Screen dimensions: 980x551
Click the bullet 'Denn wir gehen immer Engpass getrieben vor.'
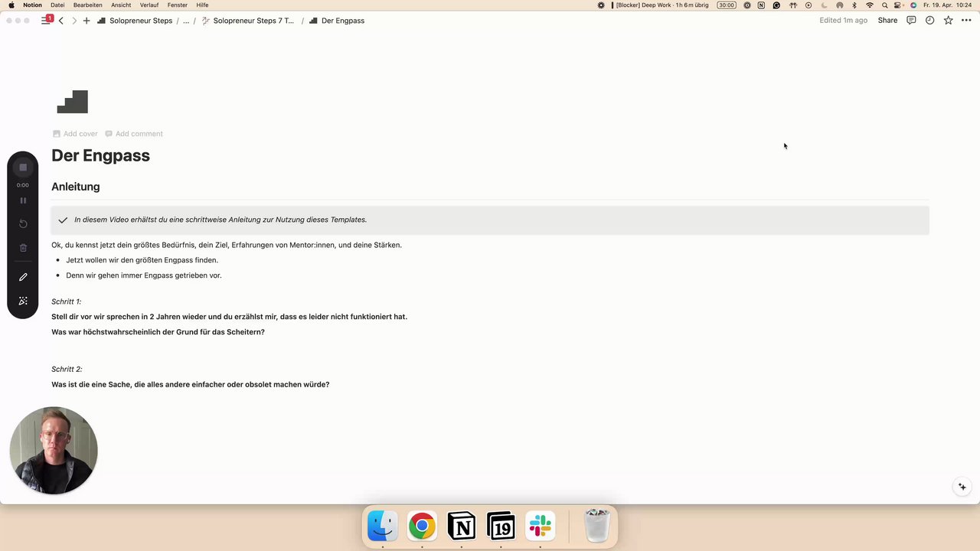144,275
